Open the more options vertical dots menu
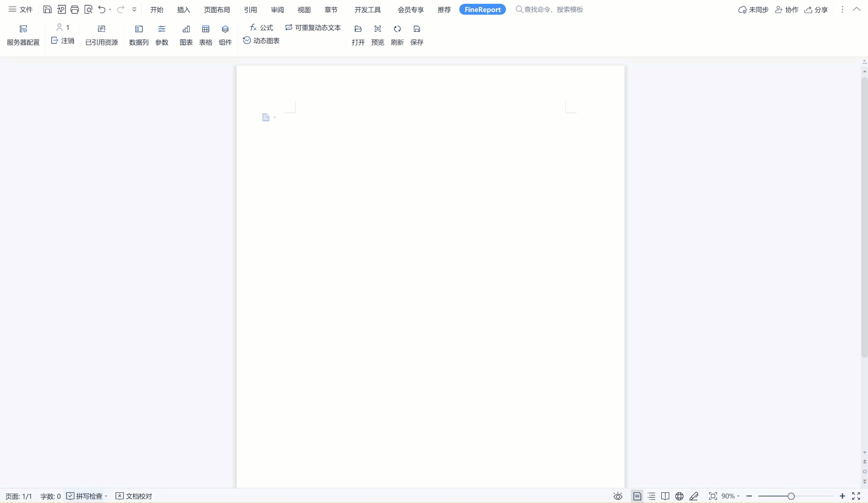The image size is (868, 503). (x=842, y=9)
